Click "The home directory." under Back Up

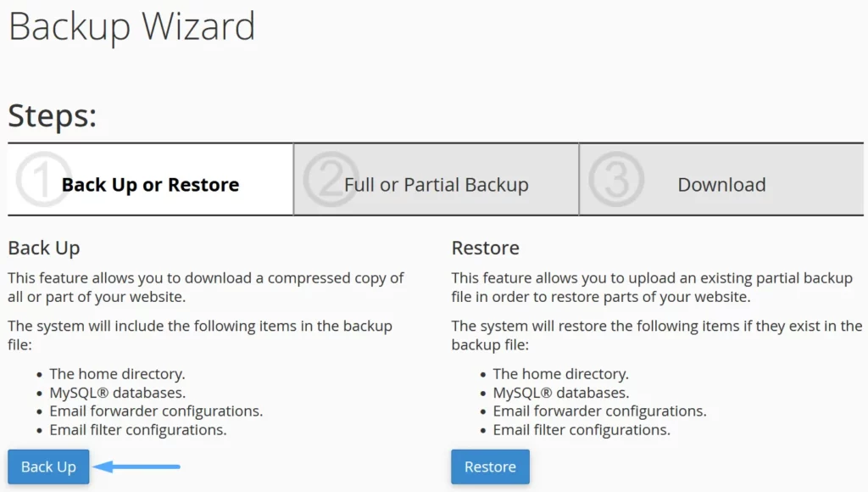[117, 373]
